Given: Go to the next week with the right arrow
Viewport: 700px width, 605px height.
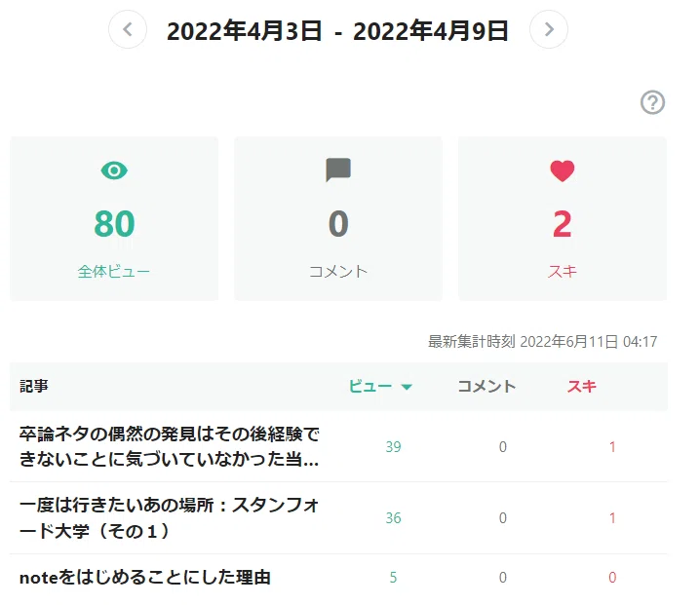Looking at the screenshot, I should (549, 29).
